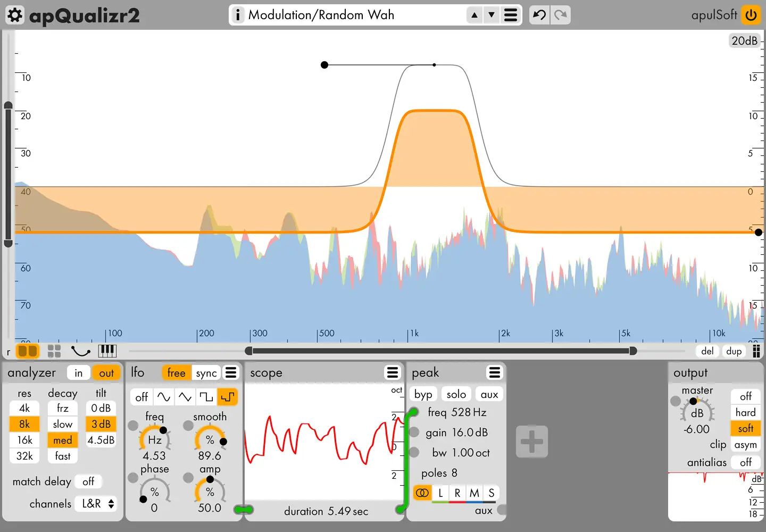Click the lfo freq knob

click(155, 439)
